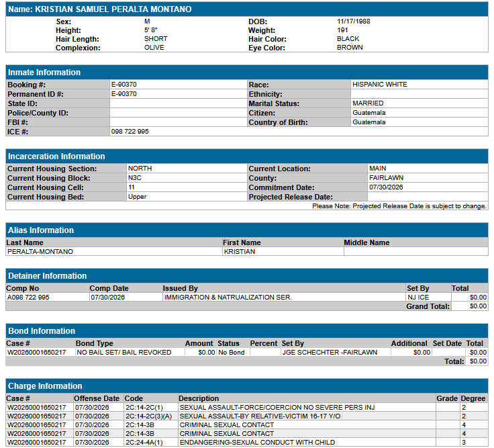The image size is (494, 448).
Task: Click the housing bed value Upper
Action: (138, 197)
